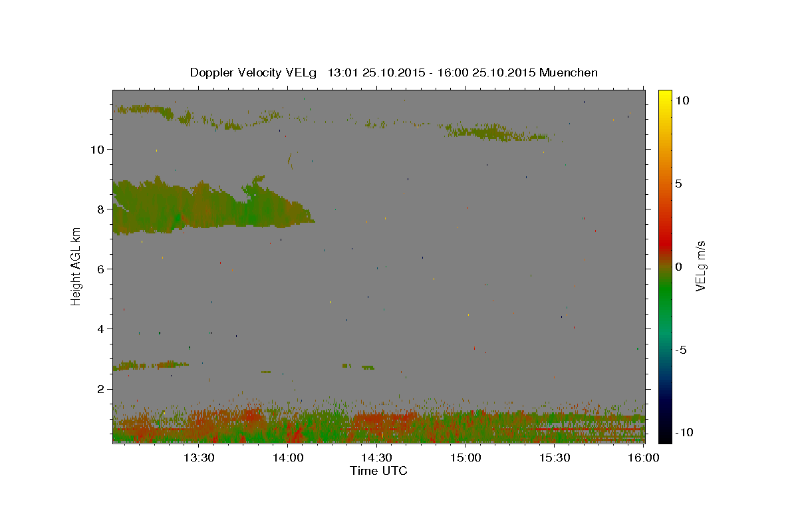The height and width of the screenshot is (532, 798).
Task: Click the 13:30 time tick label
Action: (x=198, y=458)
